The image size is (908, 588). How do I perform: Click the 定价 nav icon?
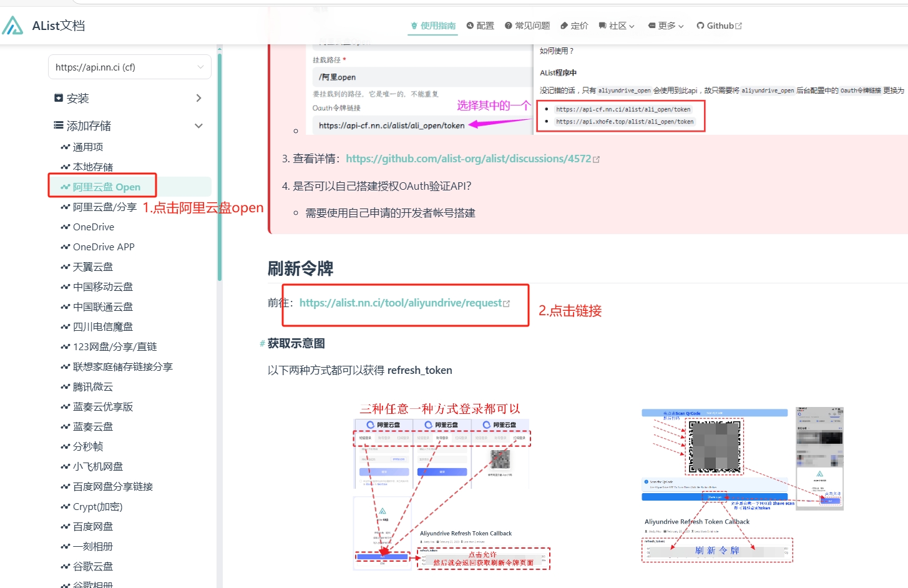pos(564,26)
